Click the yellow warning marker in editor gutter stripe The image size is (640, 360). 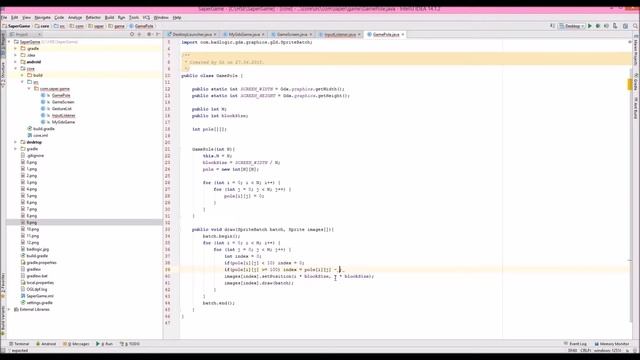point(629,84)
